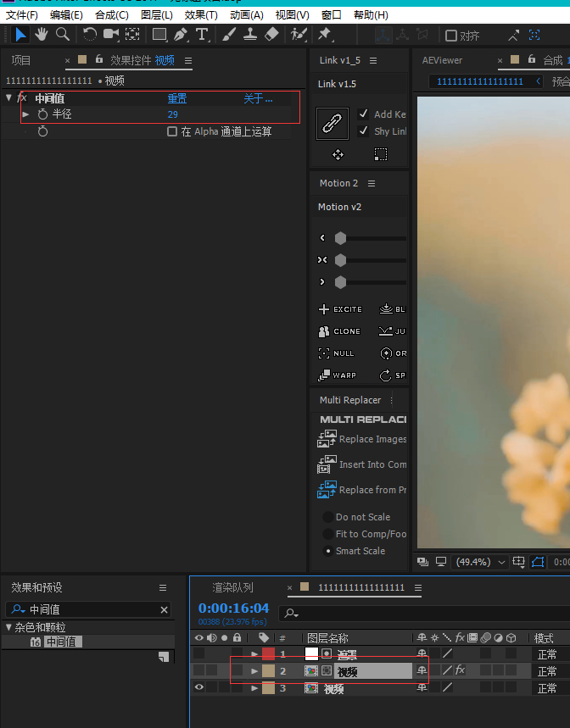
Task: Expand layer 1 遮罩 twirl arrow
Action: click(254, 654)
